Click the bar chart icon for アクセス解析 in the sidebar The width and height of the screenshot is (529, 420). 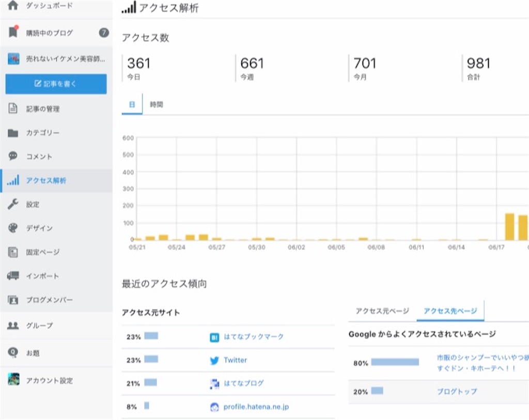(x=13, y=180)
